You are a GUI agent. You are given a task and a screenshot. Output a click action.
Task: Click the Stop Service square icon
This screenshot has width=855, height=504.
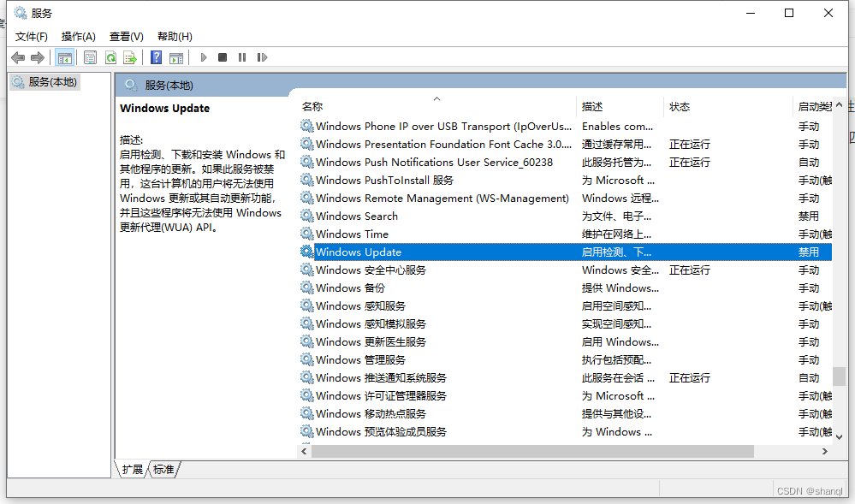pyautogui.click(x=223, y=57)
